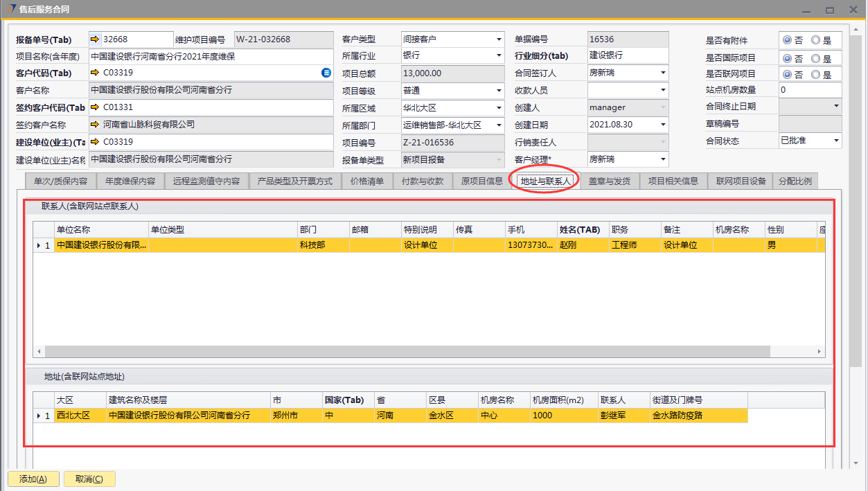Click the link arrow in 客户代码 field
The width and height of the screenshot is (868, 491).
[x=96, y=73]
